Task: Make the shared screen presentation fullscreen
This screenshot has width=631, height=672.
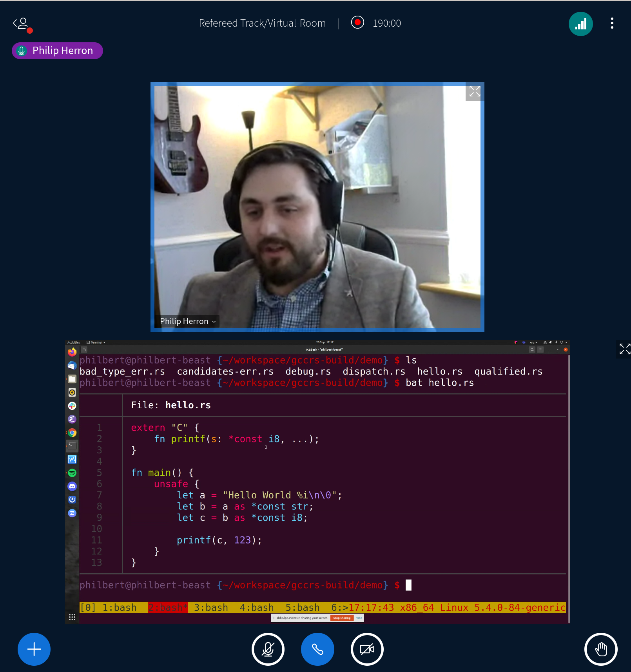Action: (624, 349)
